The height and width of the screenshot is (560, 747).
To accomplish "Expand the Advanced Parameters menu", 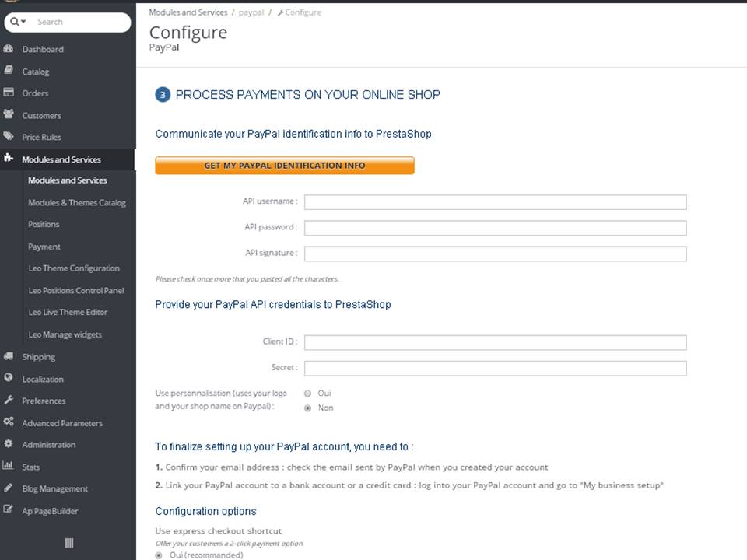I will click(61, 423).
